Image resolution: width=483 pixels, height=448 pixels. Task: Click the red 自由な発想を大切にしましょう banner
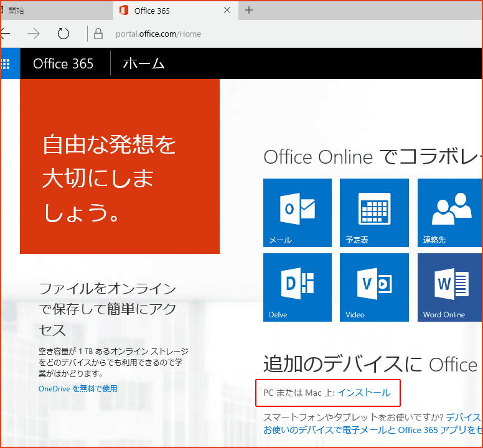pos(120,166)
